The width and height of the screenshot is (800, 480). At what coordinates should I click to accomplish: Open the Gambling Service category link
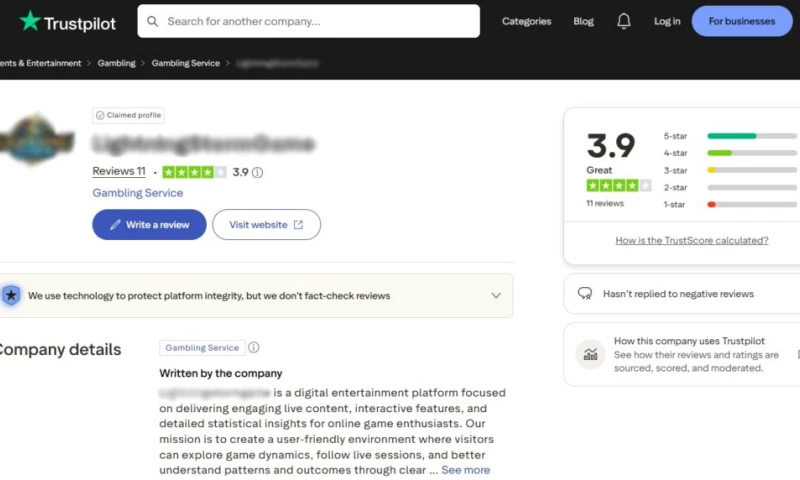click(x=137, y=193)
